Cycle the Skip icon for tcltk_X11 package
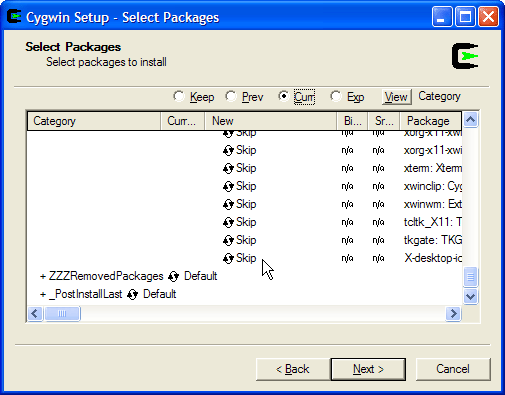This screenshot has height=395, width=505. point(228,223)
